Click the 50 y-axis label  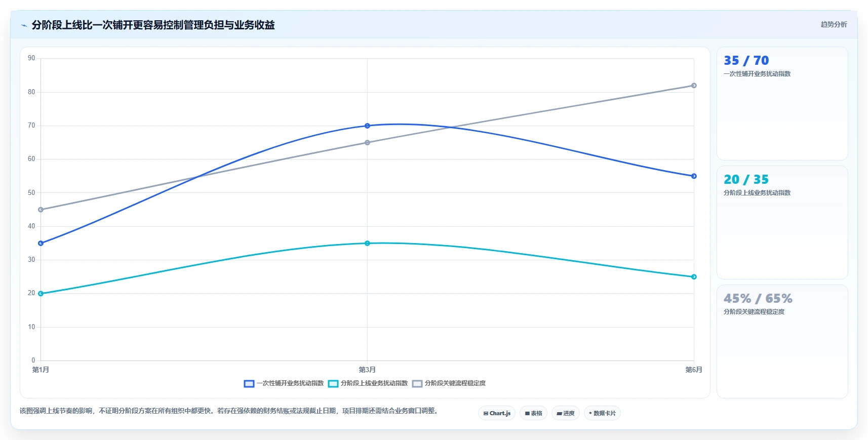point(31,192)
